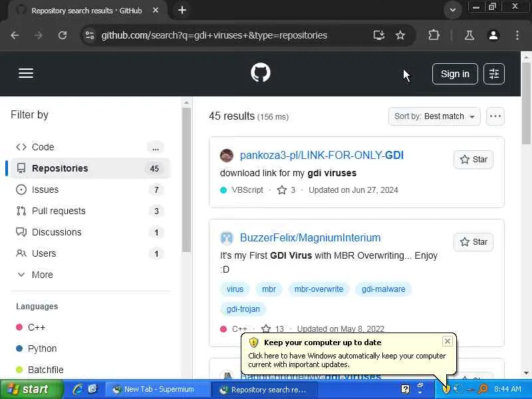
Task: Click BuzzerFelix avatar image
Action: (x=227, y=238)
